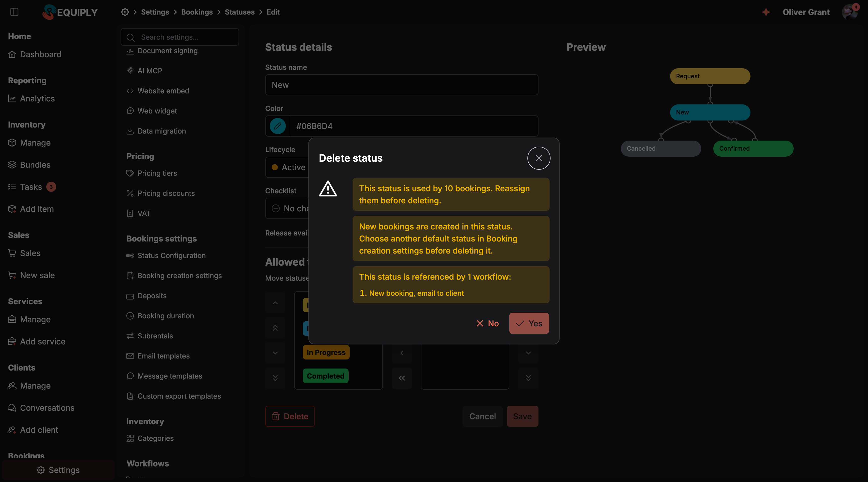Open the Conversations chat icon entry
The image size is (868, 482).
(41, 407)
